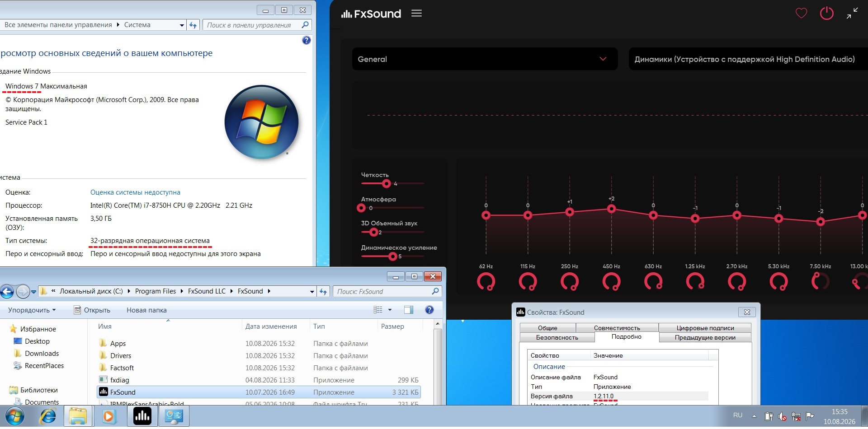Click the 450 Hz frequency knob
This screenshot has height=429, width=868.
tap(611, 281)
